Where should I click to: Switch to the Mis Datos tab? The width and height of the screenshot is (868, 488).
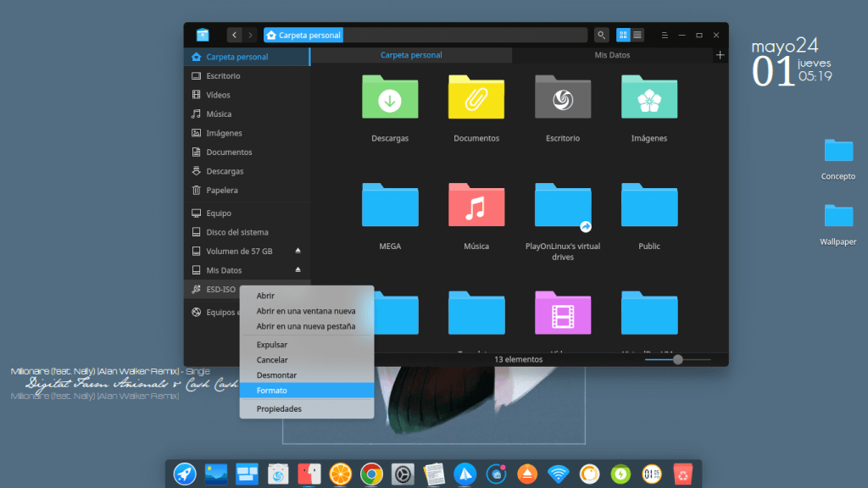coord(612,55)
